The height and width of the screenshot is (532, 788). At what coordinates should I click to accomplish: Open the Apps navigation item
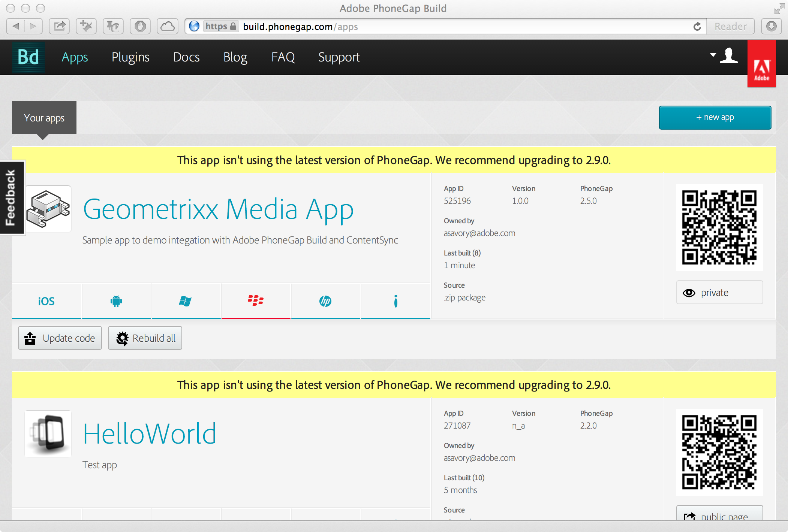pyautogui.click(x=75, y=57)
